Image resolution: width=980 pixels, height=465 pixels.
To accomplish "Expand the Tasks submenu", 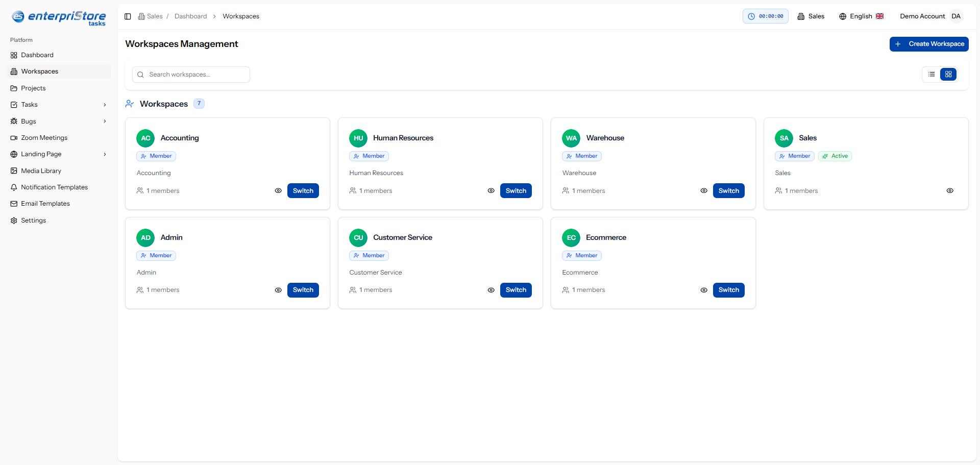I will [105, 105].
